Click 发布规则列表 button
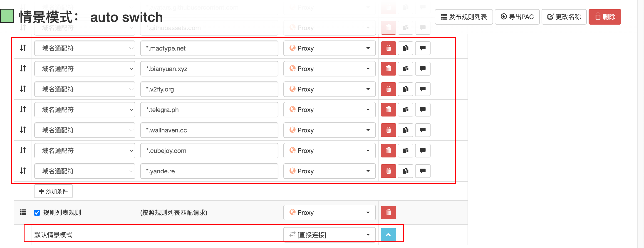Screen dimensions: 644x248 463,17
